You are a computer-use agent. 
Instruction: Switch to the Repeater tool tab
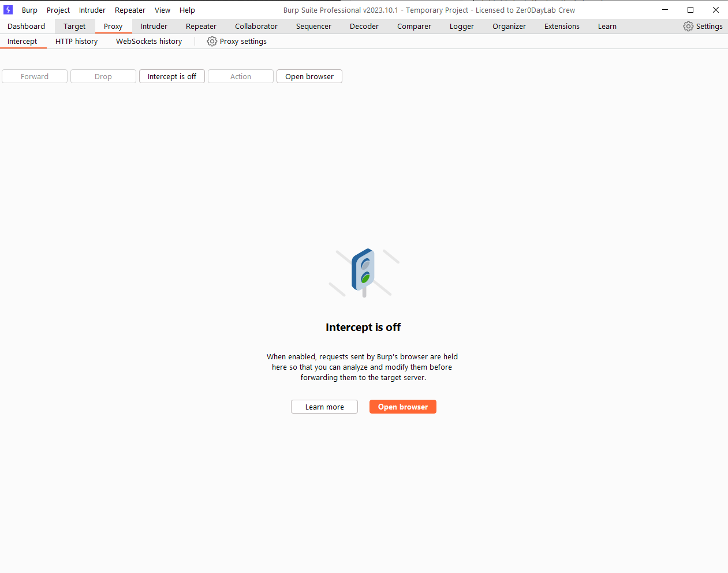(201, 27)
